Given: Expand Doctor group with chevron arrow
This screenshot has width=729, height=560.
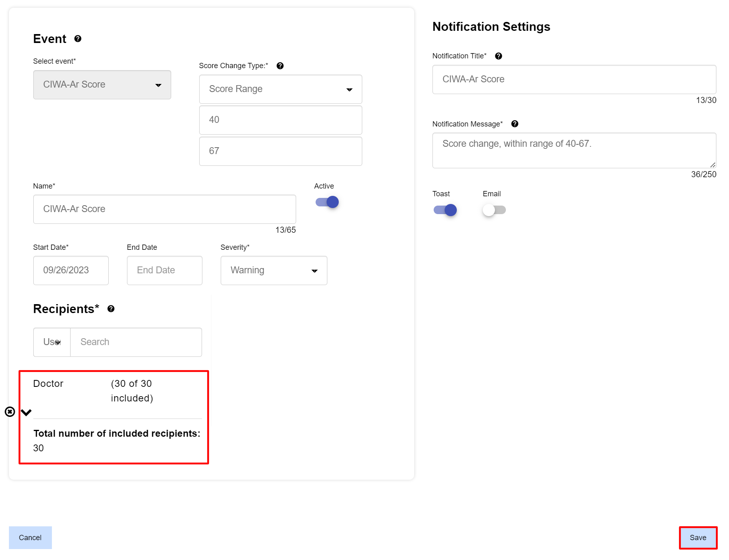Looking at the screenshot, I should [x=26, y=413].
